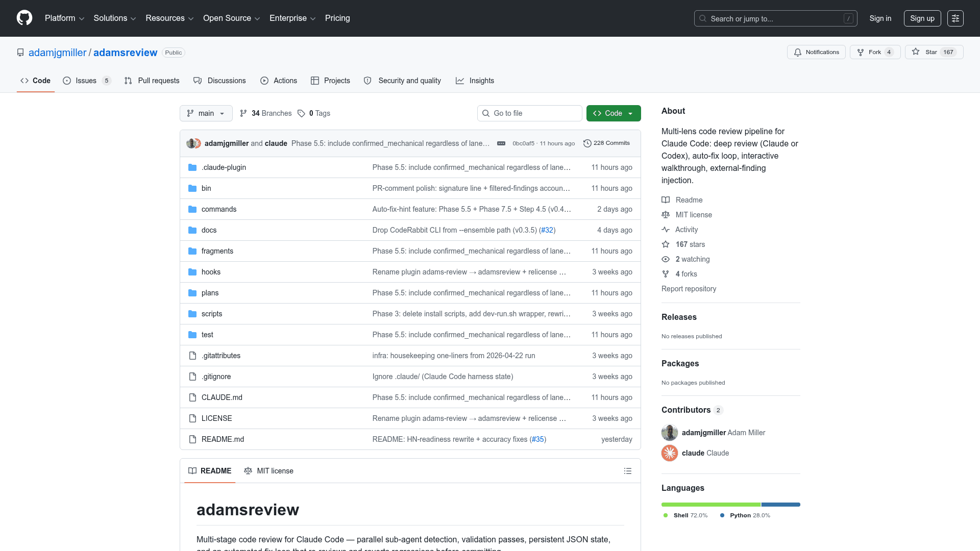Open the Packages section heading
The height and width of the screenshot is (551, 980).
pyautogui.click(x=680, y=363)
